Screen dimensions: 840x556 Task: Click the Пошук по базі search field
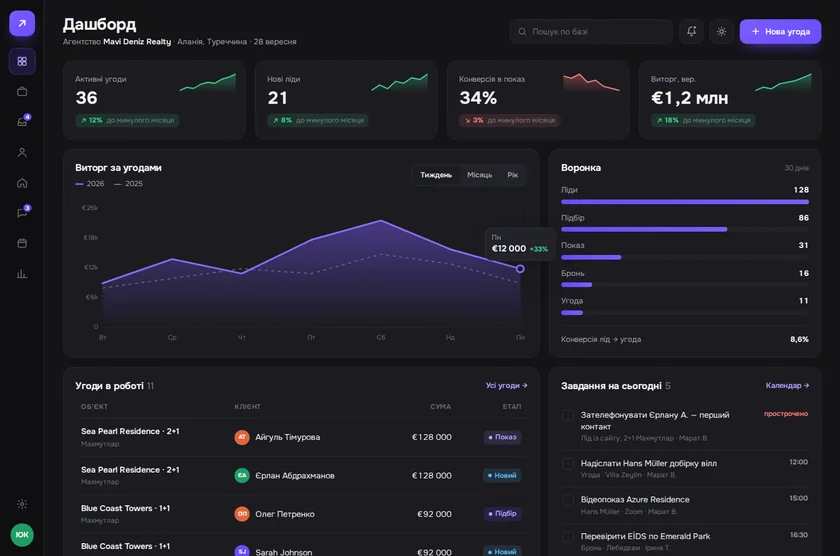coord(591,32)
